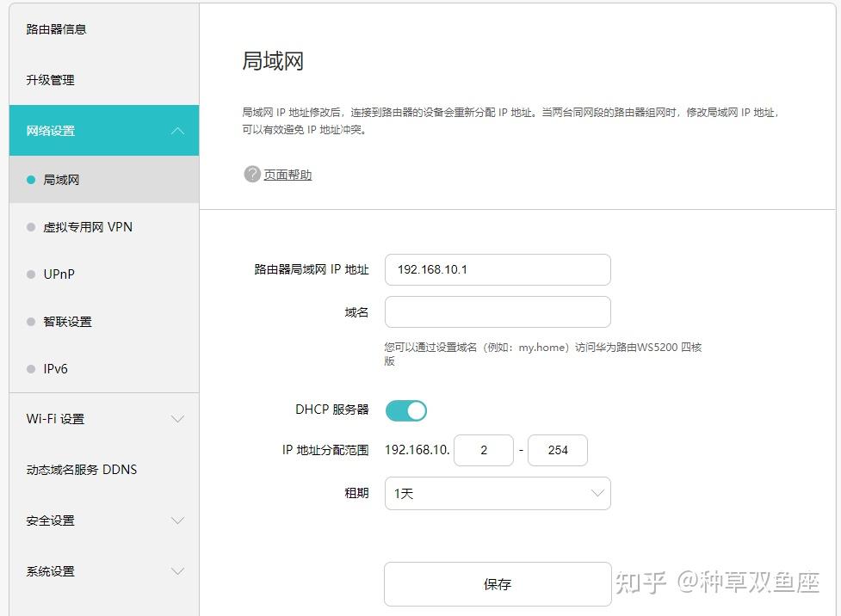Open the 升级管理 page
Viewport: 841px width, 616px height.
click(x=52, y=79)
